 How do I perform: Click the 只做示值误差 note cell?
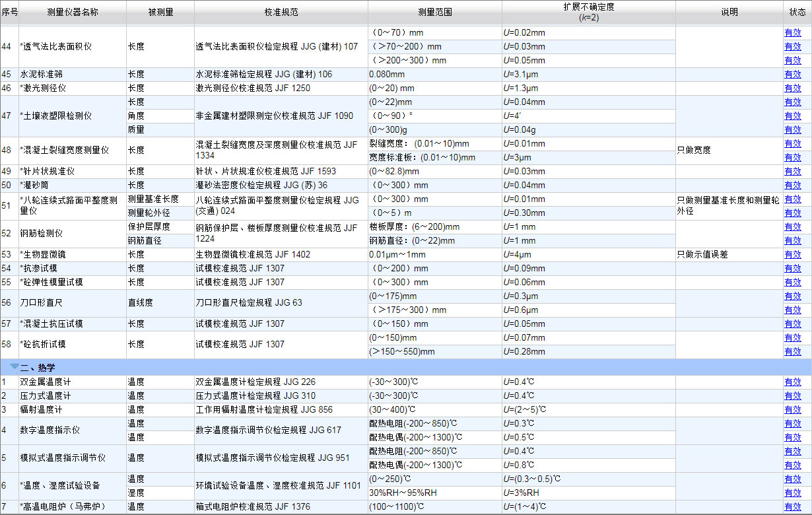729,254
